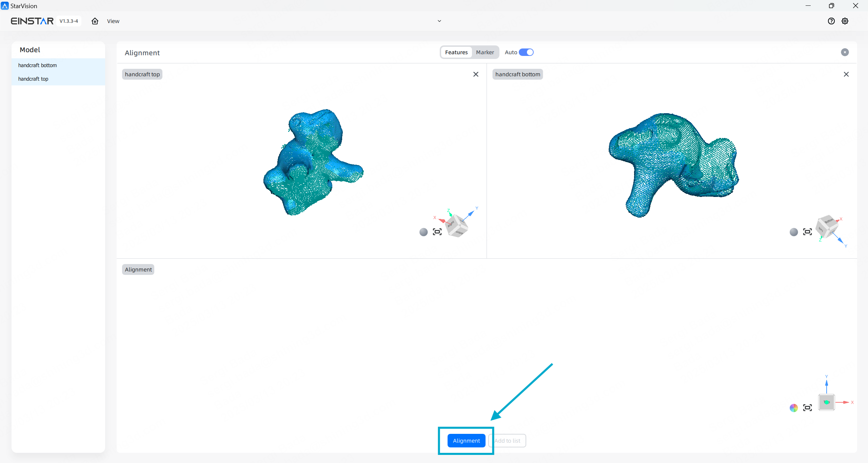This screenshot has height=463, width=868.
Task: Click the fit-view icon in the handcraft bottom viewport
Action: (x=807, y=232)
